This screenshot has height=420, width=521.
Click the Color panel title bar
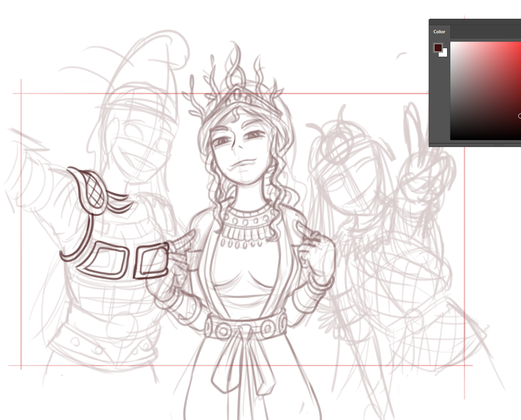click(x=475, y=22)
